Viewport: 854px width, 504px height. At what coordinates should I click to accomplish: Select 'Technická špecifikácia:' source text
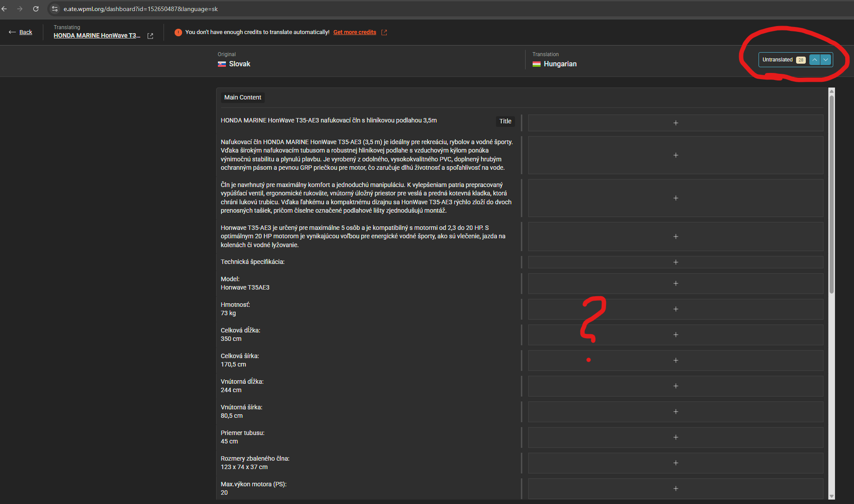[x=252, y=262]
